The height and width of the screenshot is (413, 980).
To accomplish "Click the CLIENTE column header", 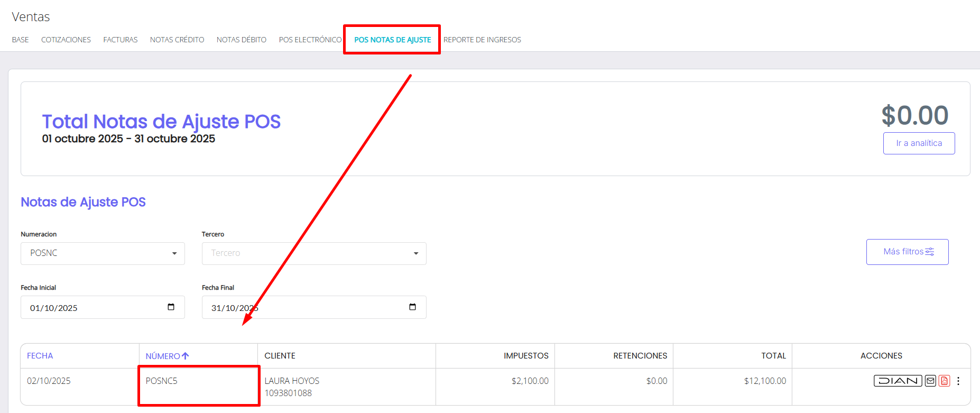I will click(280, 356).
